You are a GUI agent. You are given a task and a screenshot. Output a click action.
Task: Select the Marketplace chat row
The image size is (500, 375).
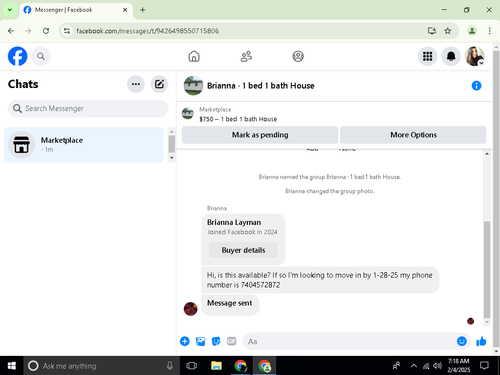click(84, 145)
